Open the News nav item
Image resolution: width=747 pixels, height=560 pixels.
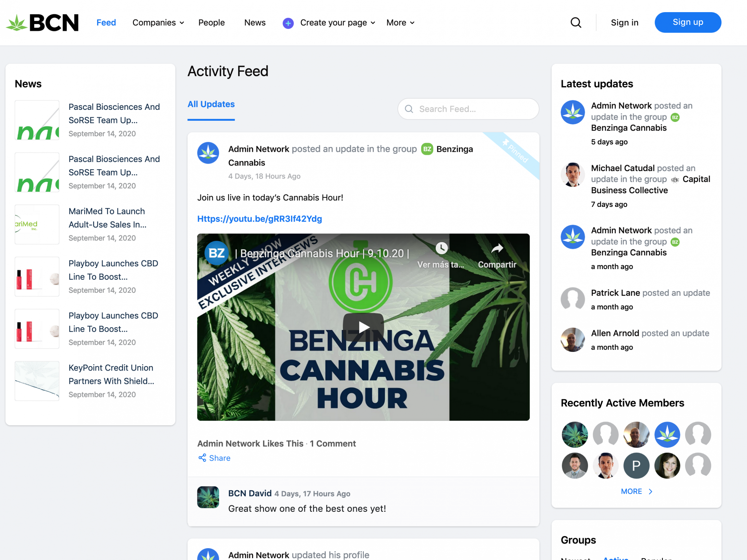(255, 23)
